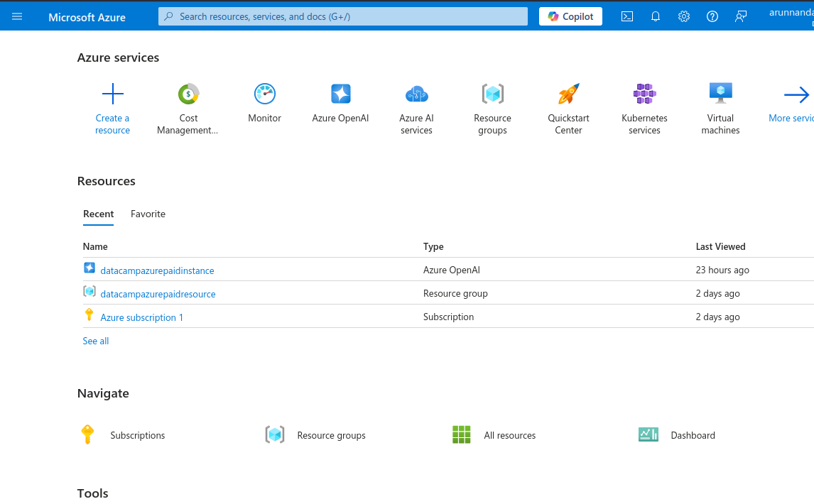Click the 'Resource group' type cell
The height and width of the screenshot is (504, 814).
(455, 293)
